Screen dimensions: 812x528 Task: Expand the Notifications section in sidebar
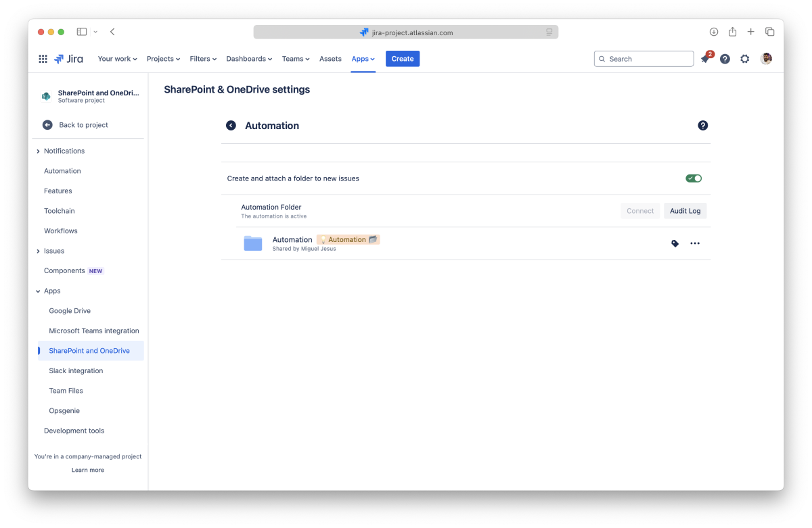coord(38,151)
